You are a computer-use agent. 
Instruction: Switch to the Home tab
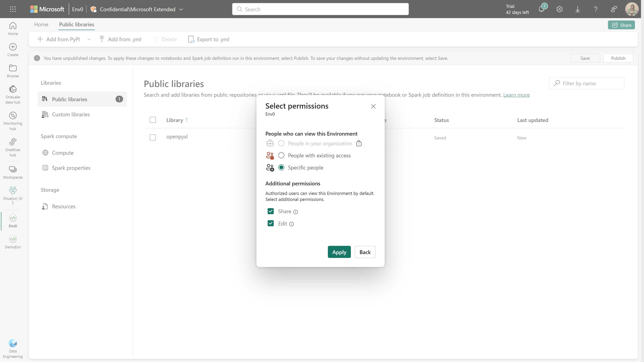[x=41, y=24]
